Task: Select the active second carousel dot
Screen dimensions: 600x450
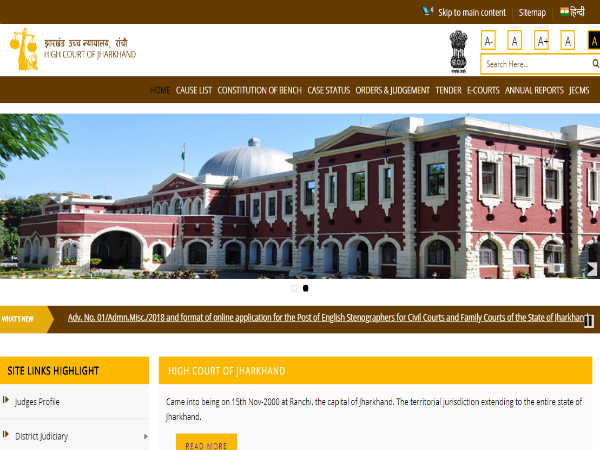Action: tap(305, 288)
